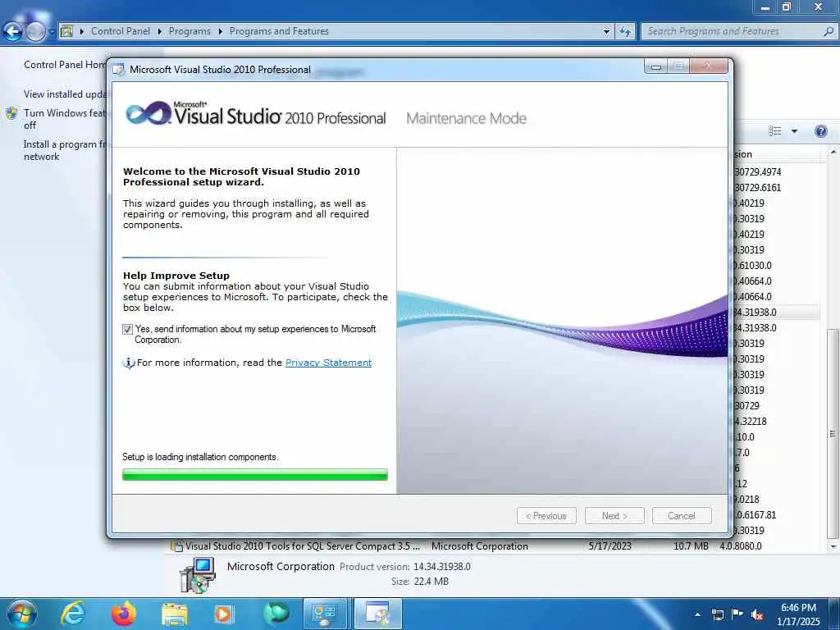Click the program list's vertical scrollbar
The image size is (840, 630).
click(x=832, y=433)
